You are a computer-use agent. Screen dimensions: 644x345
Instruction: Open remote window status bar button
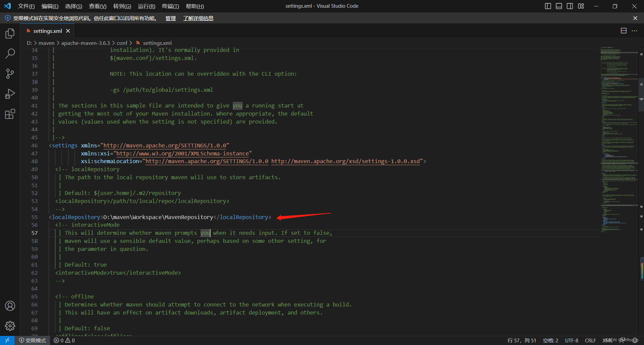tap(7, 340)
